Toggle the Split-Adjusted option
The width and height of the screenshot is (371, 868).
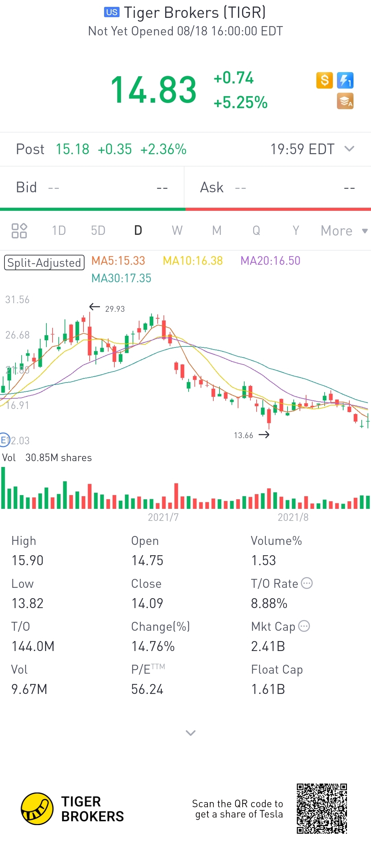click(x=44, y=262)
